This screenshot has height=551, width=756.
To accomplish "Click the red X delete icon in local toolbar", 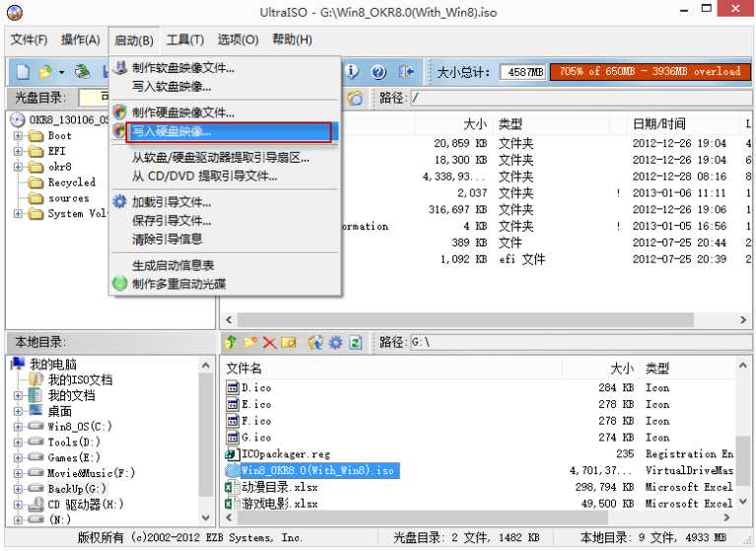I will 269,343.
